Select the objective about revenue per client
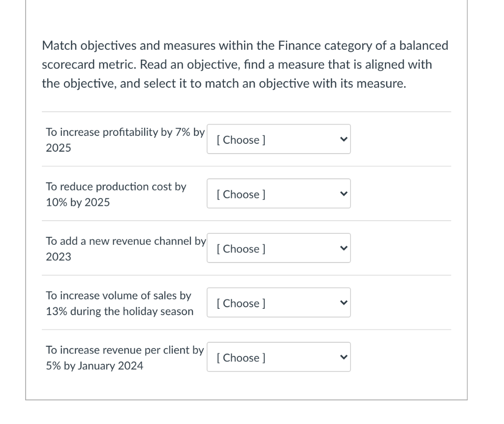This screenshot has height=424, width=504. (125, 358)
